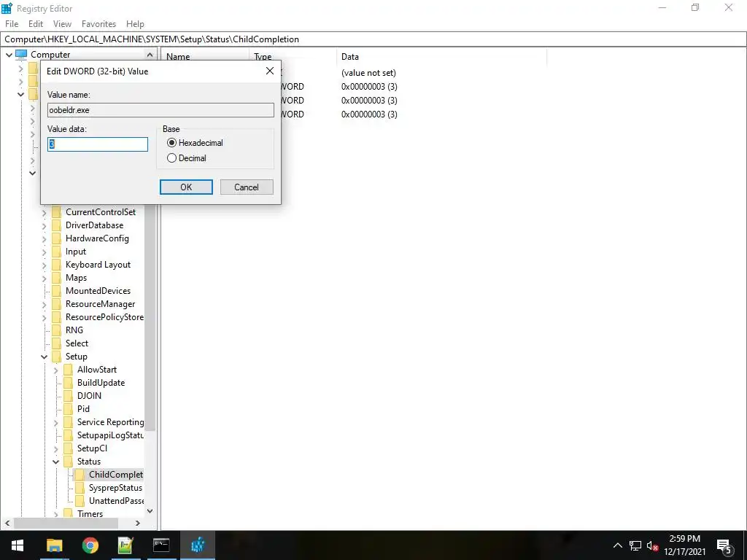Expand the DriverDatabase key
Viewport: 747px width, 560px height.
(44, 226)
